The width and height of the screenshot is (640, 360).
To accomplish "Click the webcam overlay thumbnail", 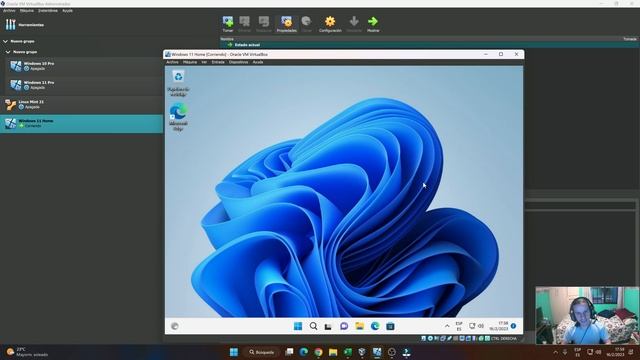I will click(587, 316).
